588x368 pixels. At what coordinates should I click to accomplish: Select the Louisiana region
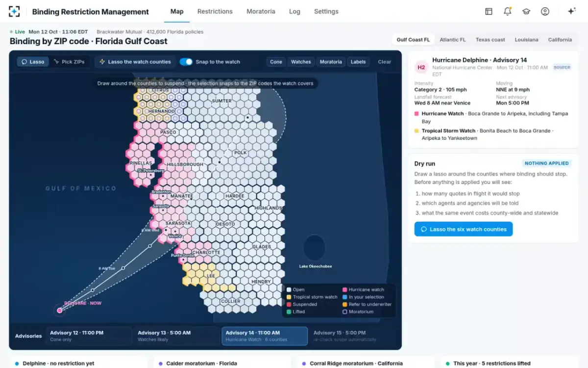coord(527,40)
